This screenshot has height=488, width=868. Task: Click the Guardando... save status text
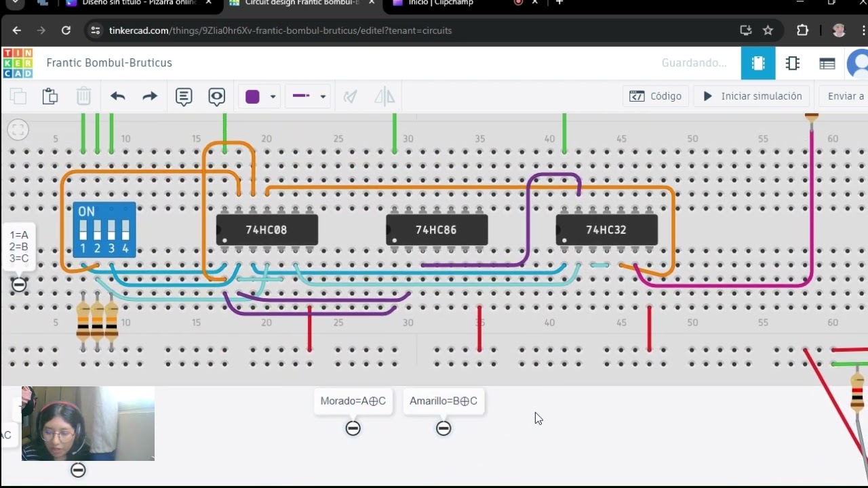click(x=694, y=63)
